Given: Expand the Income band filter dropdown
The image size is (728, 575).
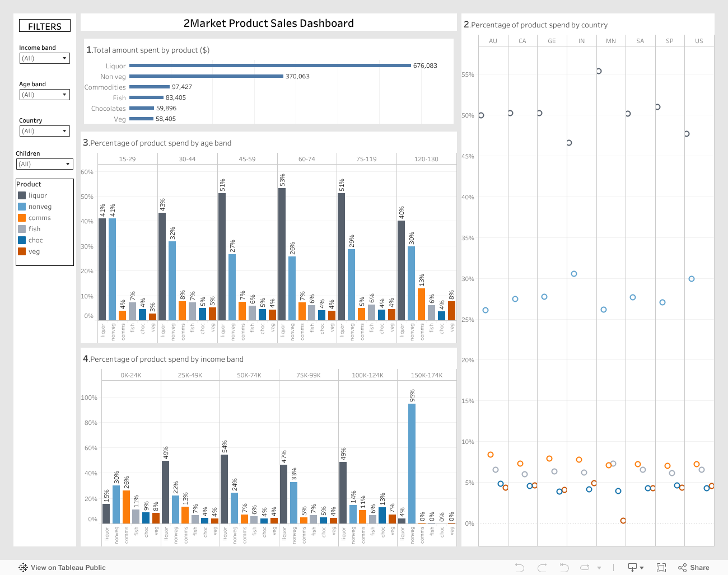Looking at the screenshot, I should pos(45,58).
